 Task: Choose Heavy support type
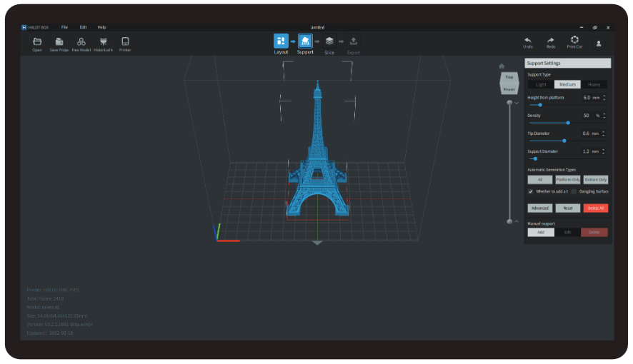(x=594, y=85)
